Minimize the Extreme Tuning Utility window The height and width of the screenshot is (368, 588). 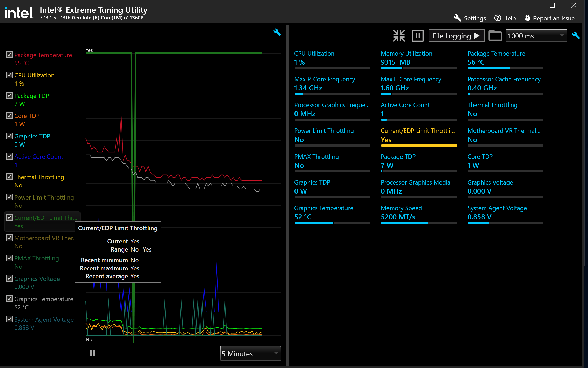(x=531, y=5)
